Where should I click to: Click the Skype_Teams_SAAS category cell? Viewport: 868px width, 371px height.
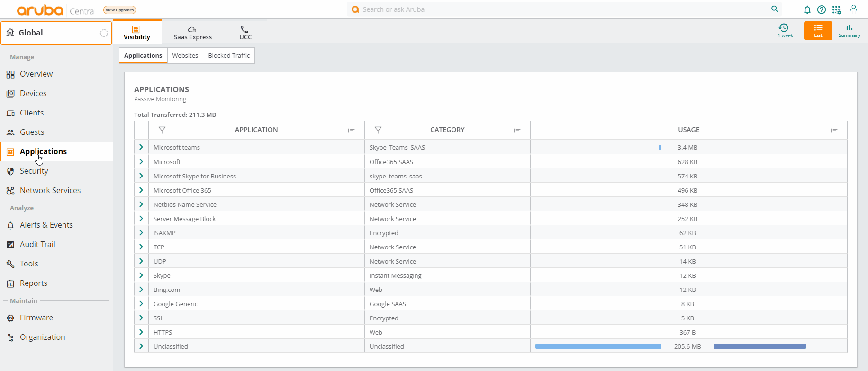coord(447,147)
